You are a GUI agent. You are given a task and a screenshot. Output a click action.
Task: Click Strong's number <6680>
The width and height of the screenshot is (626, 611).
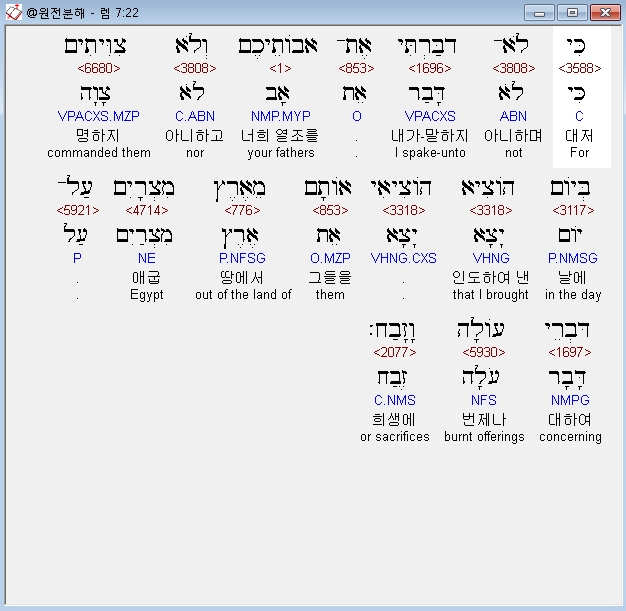pos(99,68)
